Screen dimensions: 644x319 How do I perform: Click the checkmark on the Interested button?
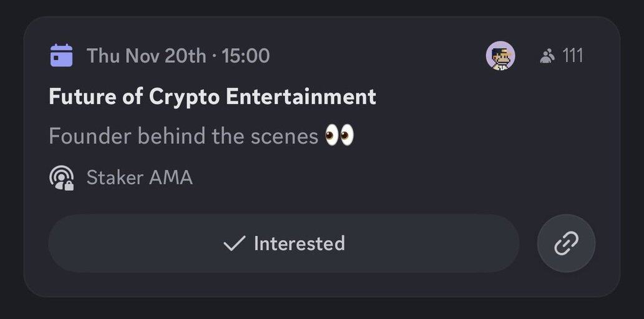tap(234, 243)
